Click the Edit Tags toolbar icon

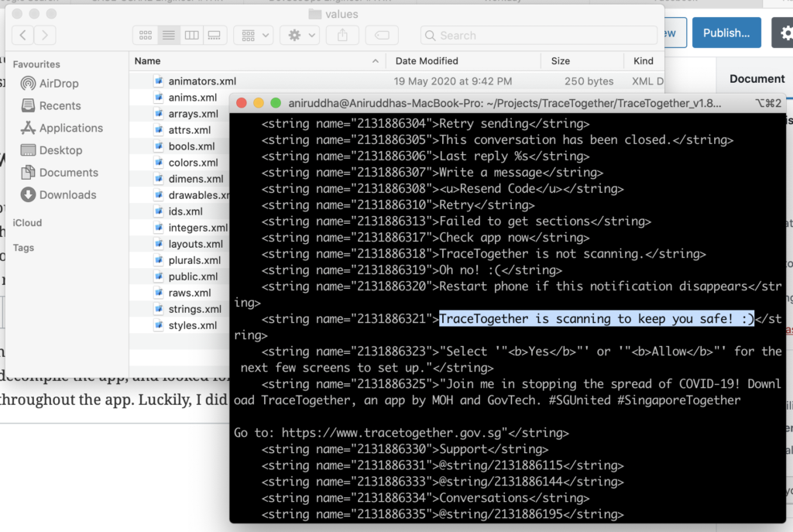click(382, 35)
